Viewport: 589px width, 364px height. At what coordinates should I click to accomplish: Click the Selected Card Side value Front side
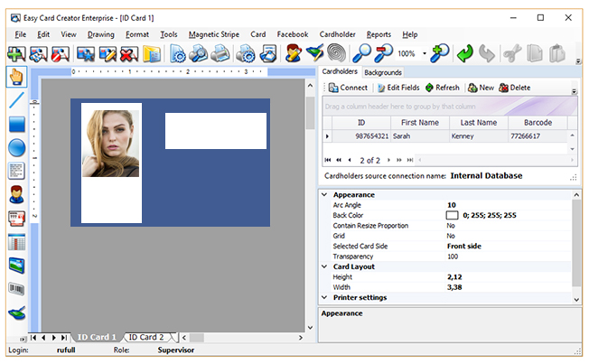[464, 247]
